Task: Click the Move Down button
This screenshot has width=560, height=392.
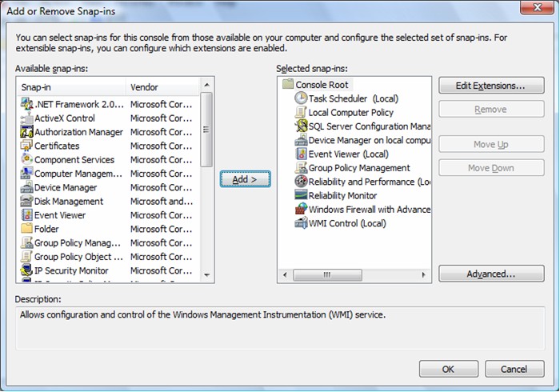Action: pyautogui.click(x=491, y=168)
